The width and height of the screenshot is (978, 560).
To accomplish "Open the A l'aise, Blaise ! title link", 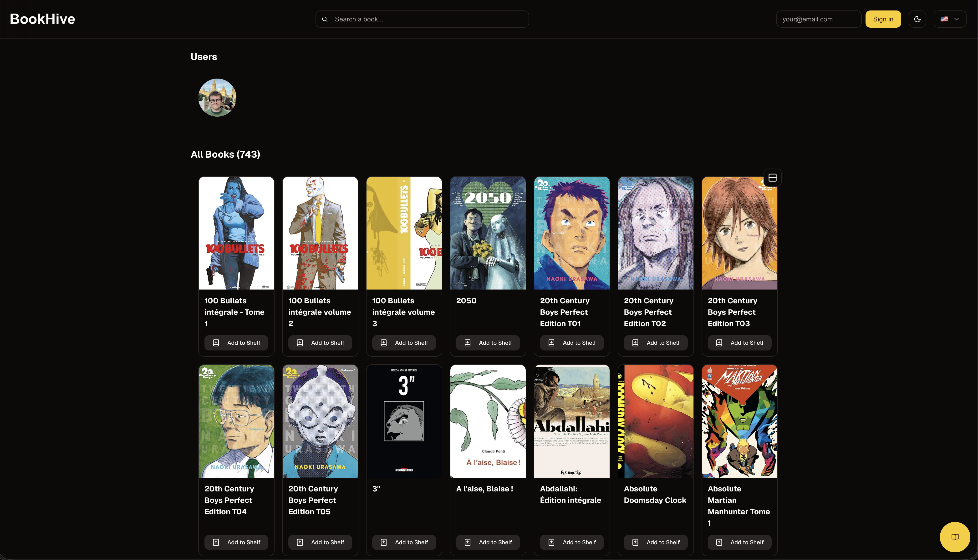I will (x=484, y=489).
